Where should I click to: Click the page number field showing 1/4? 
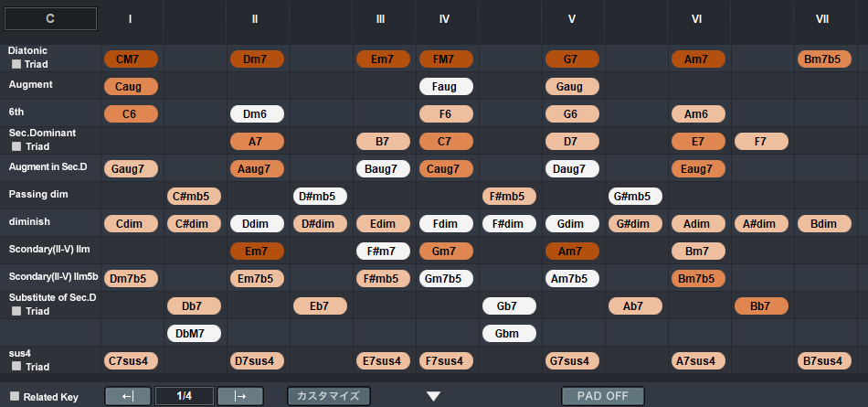[x=184, y=396]
